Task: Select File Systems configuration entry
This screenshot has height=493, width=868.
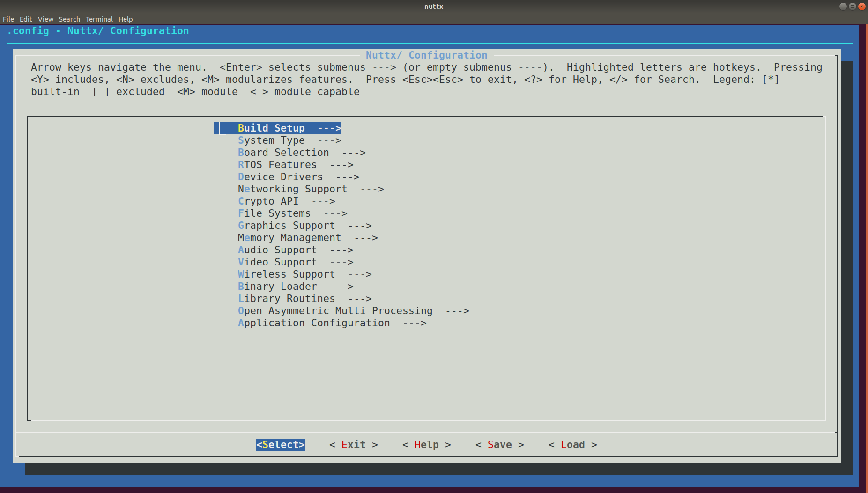Action: coord(292,213)
